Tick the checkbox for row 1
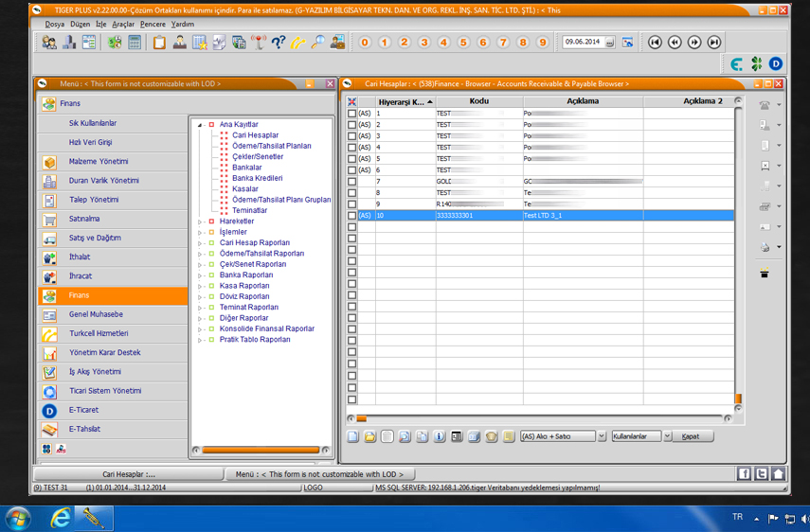This screenshot has height=532, width=810. [351, 113]
